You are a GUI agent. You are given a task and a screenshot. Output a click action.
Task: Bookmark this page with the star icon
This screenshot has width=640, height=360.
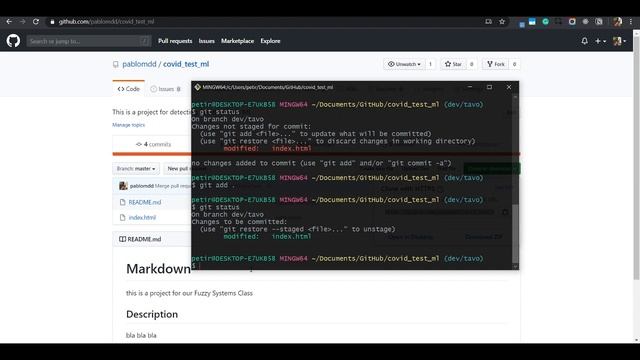pyautogui.click(x=502, y=22)
